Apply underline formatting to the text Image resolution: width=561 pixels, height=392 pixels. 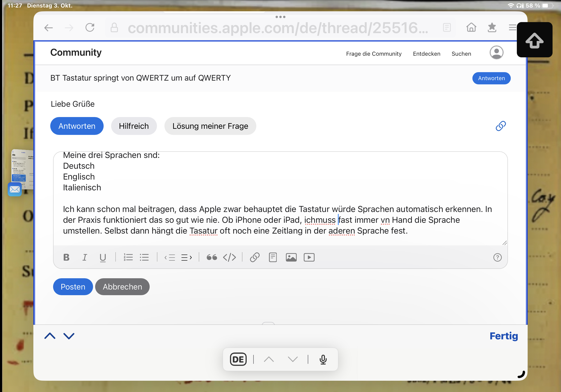(103, 257)
